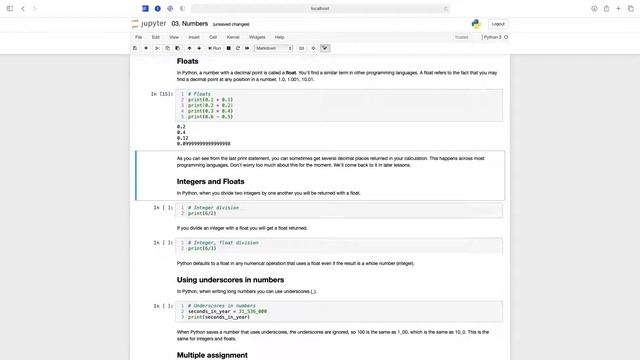Open the Widgets menu

coord(257,37)
